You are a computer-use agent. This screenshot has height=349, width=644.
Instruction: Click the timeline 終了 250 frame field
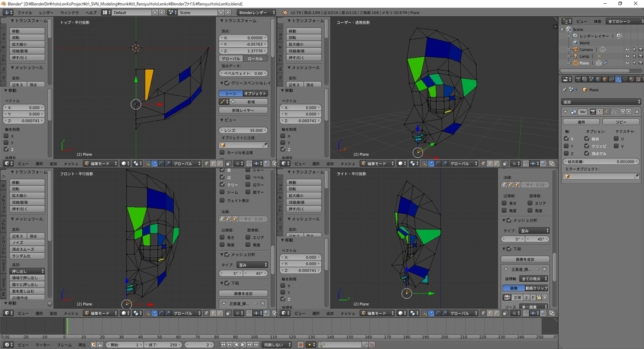[162, 345]
